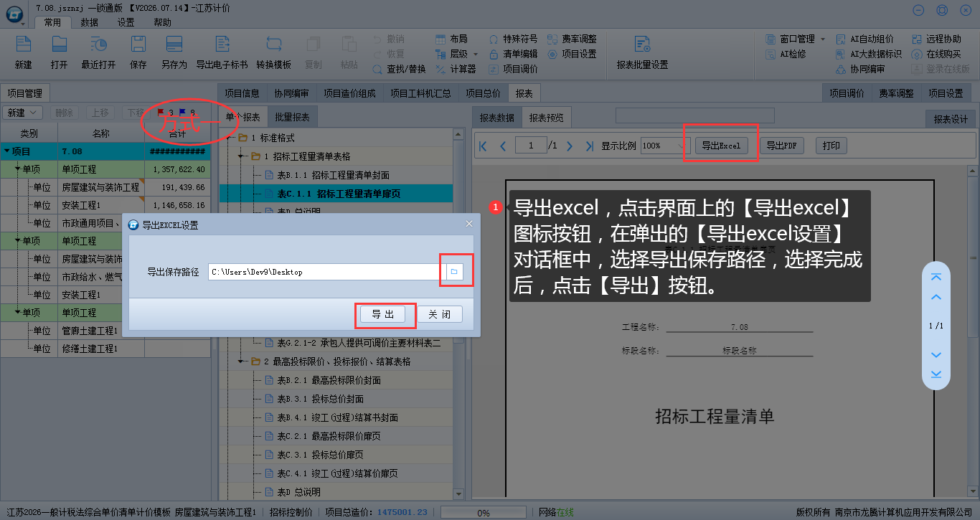This screenshot has width=980, height=520.
Task: Select 表B.1.1 招标工程量清单封面 report
Action: coord(334,175)
